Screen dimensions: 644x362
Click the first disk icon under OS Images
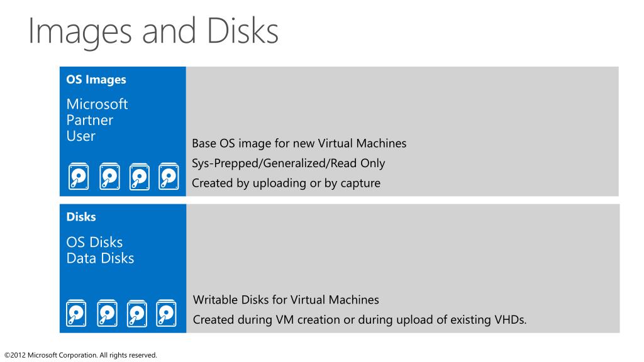(79, 177)
